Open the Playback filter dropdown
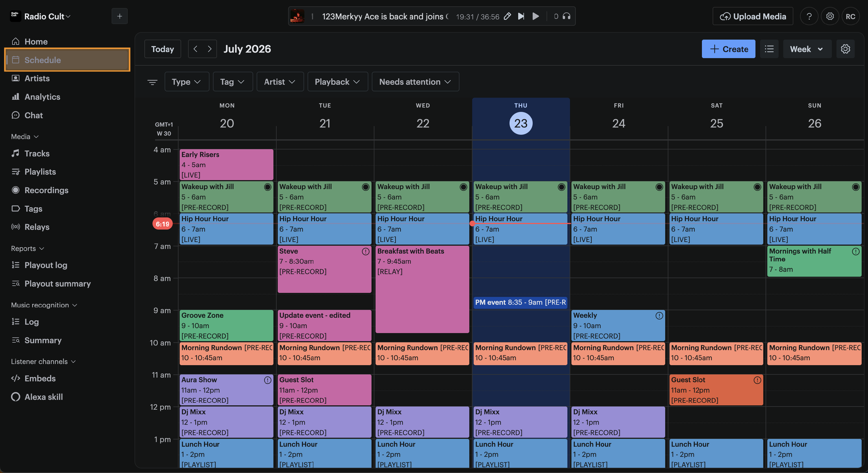This screenshot has width=868, height=473. pyautogui.click(x=337, y=82)
